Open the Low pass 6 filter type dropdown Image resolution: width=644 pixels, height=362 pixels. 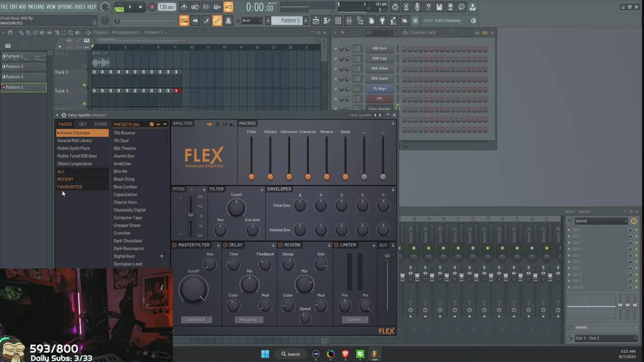point(197,320)
